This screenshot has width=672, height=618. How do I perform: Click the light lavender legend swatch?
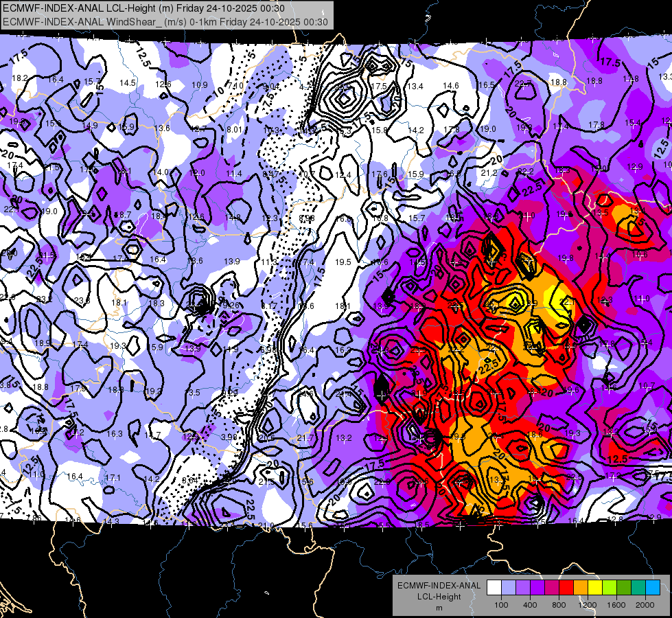509,587
